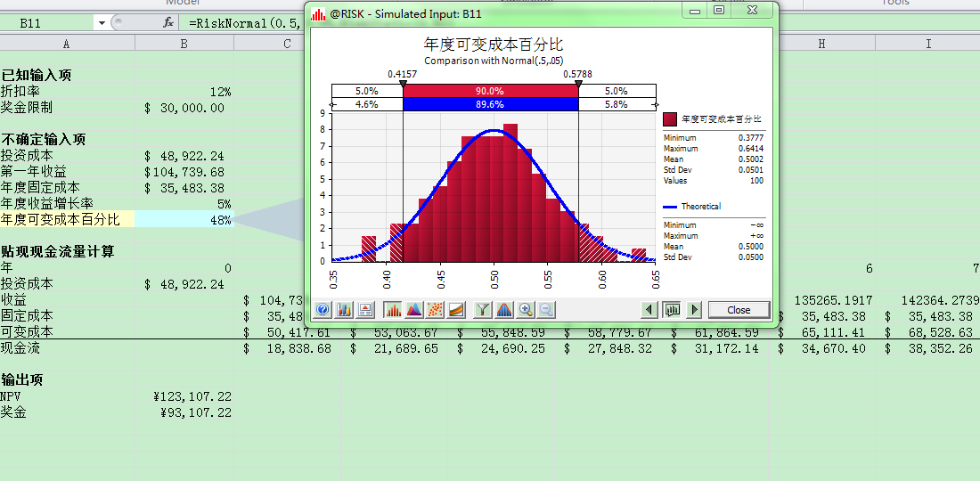Click the report/export graph icon

365,309
